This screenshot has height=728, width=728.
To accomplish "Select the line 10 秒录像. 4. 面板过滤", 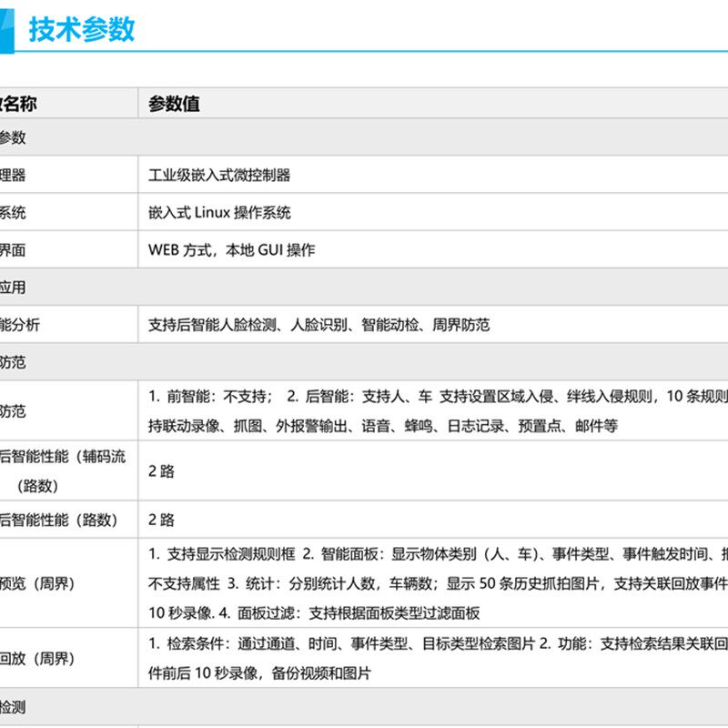I will click(314, 613).
